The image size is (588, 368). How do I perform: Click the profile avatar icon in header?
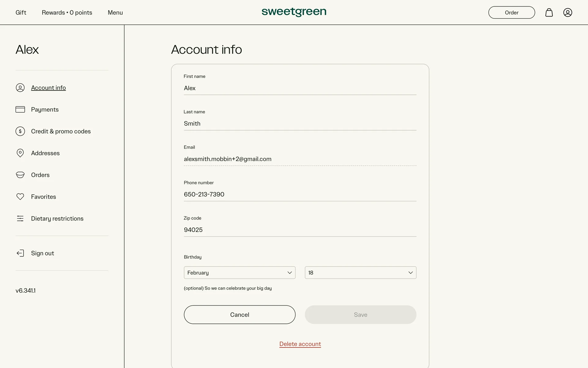click(x=567, y=13)
